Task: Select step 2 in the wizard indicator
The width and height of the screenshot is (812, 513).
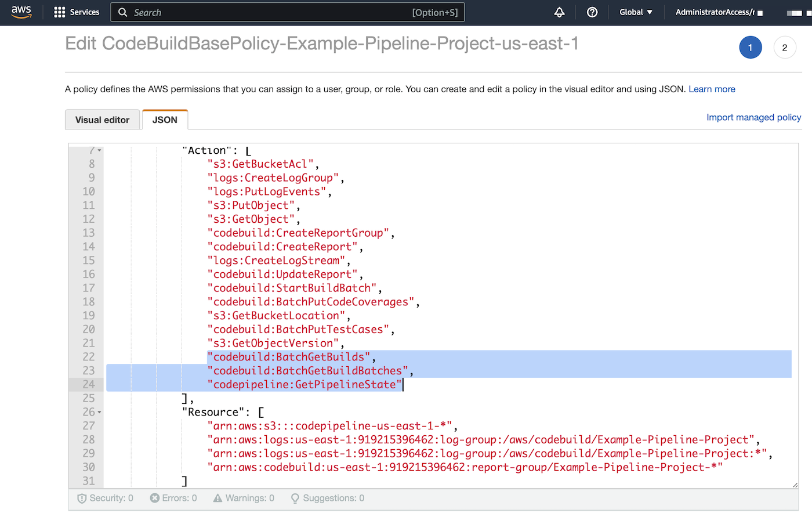Action: pos(785,47)
